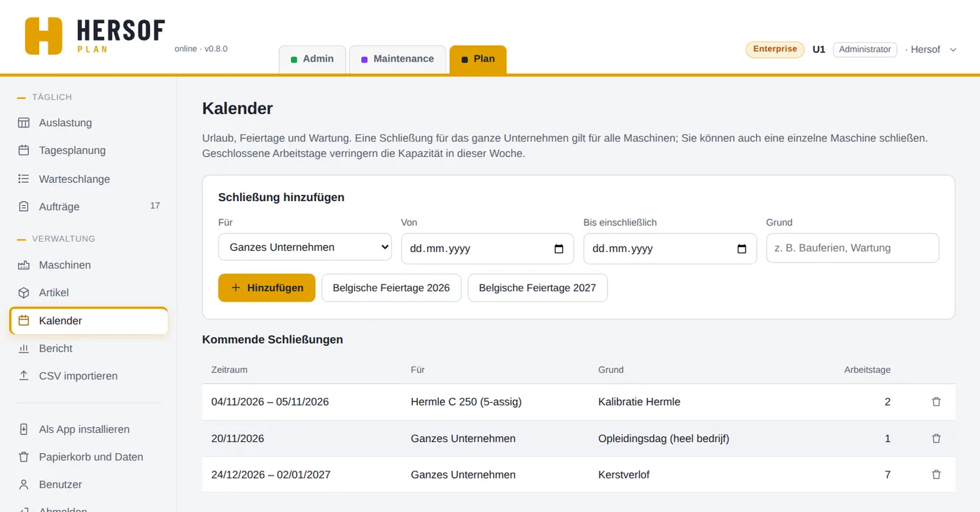The height and width of the screenshot is (512, 980).
Task: Click the Hinzufügen button
Action: [x=267, y=288]
